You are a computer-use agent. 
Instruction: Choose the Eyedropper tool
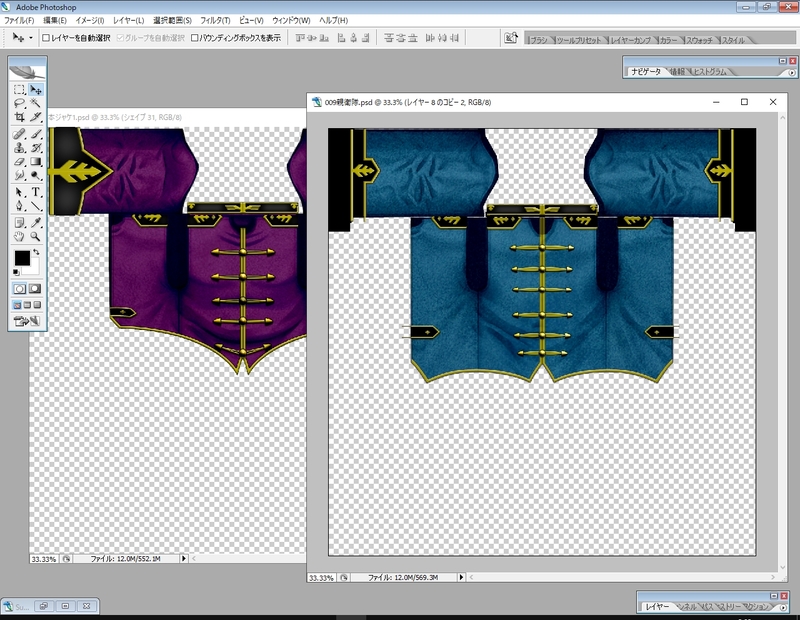(36, 221)
